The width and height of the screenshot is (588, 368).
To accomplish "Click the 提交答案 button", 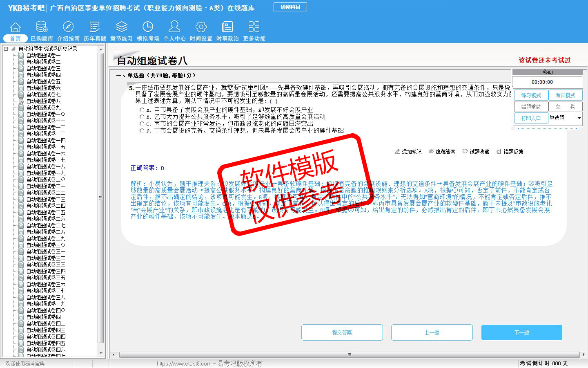I will point(342,332).
